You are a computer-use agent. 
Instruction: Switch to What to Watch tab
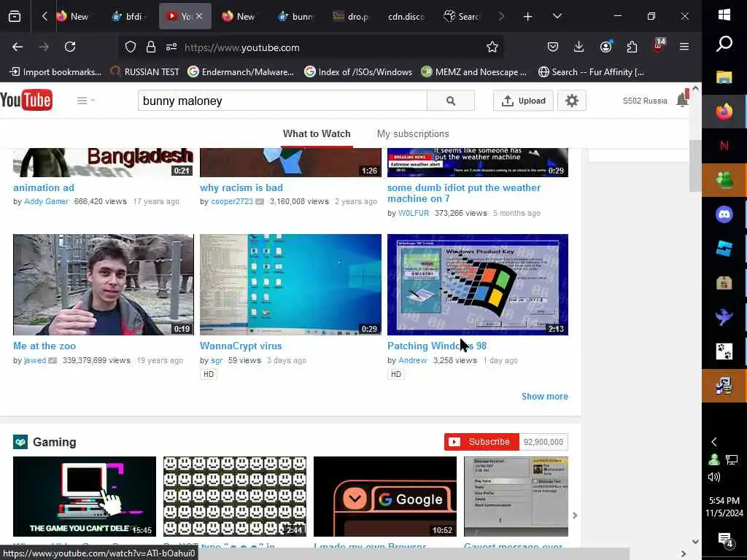point(317,134)
